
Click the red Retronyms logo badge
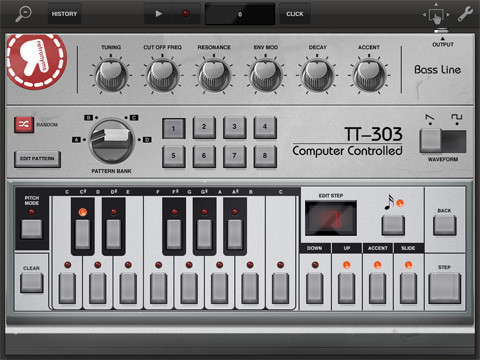coord(37,62)
